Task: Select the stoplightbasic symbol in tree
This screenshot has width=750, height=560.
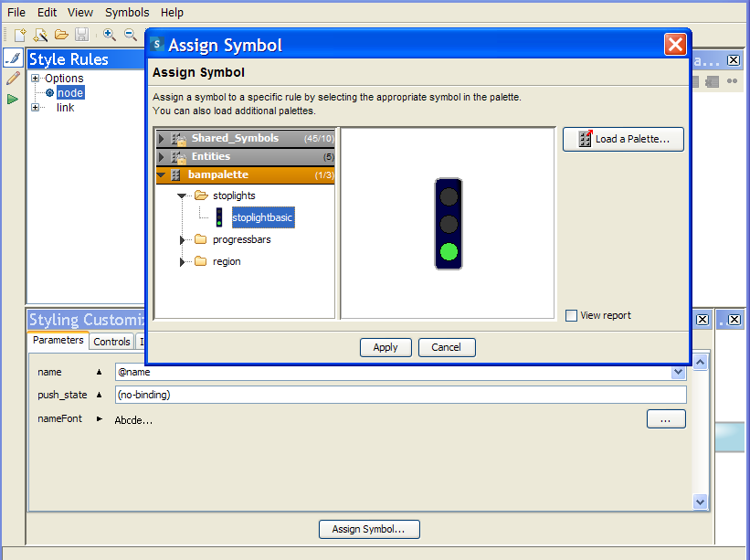Action: click(x=261, y=217)
